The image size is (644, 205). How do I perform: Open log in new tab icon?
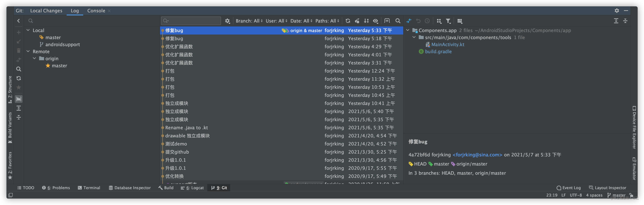387,21
